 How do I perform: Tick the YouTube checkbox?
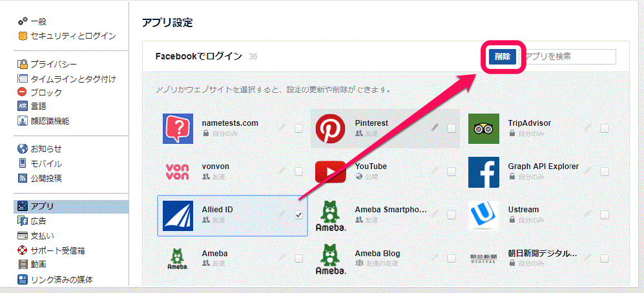[x=452, y=171]
